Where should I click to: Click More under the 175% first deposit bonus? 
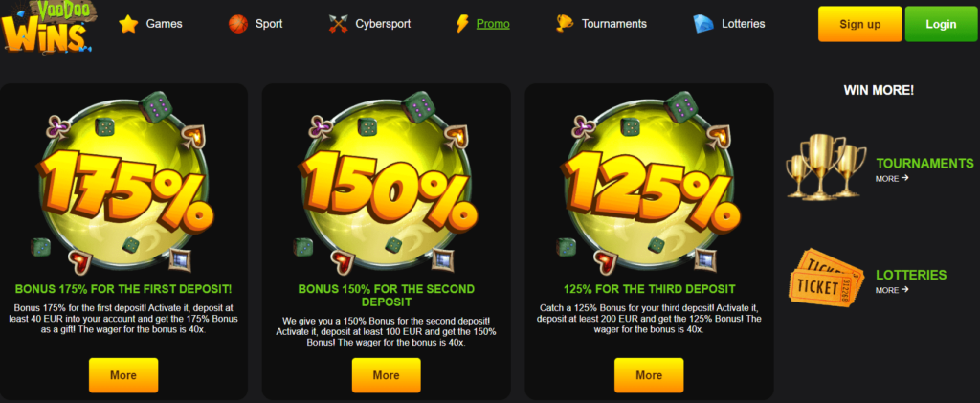coord(123,375)
